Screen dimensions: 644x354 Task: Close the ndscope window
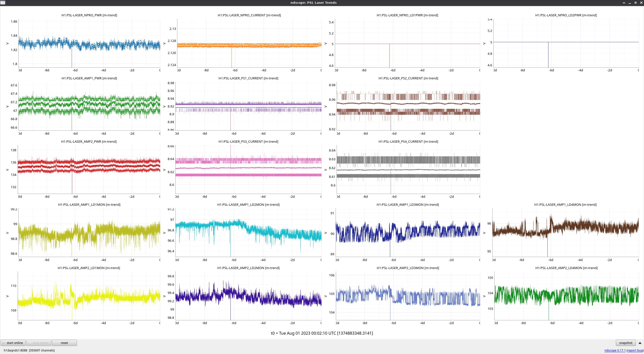[x=641, y=3]
